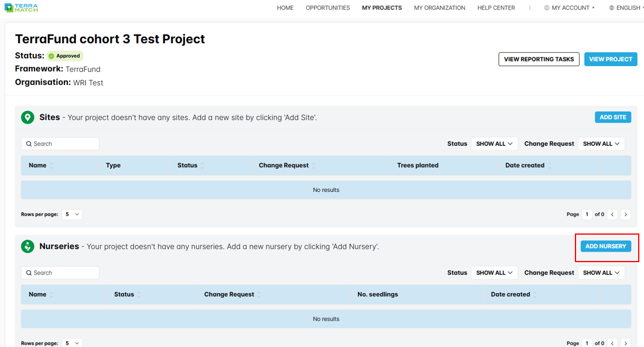
Task: Click the TerraFund framework value
Action: click(x=83, y=70)
